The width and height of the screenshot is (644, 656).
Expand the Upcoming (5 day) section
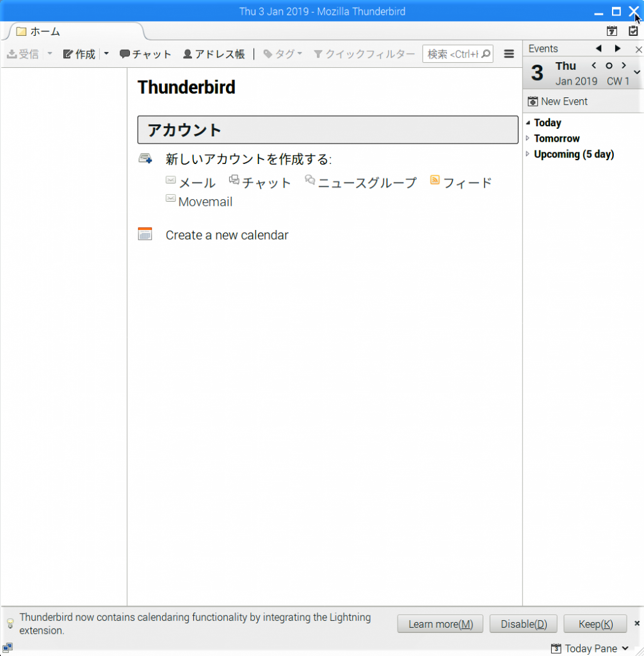click(x=527, y=154)
